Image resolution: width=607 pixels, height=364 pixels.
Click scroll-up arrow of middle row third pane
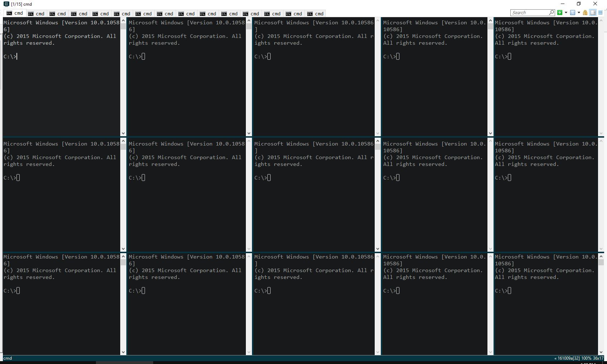(378, 141)
